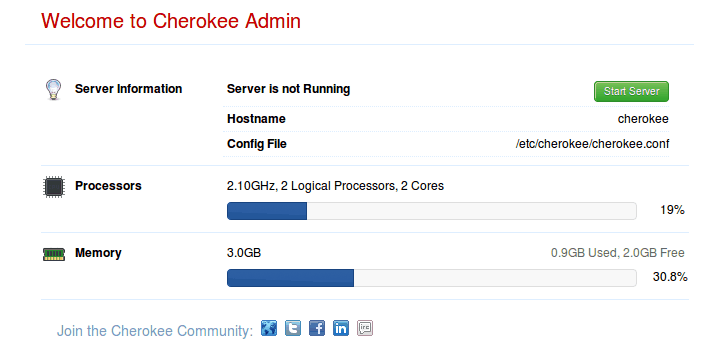Click the memory usage progress bar
This screenshot has width=720, height=360.
pyautogui.click(x=432, y=278)
